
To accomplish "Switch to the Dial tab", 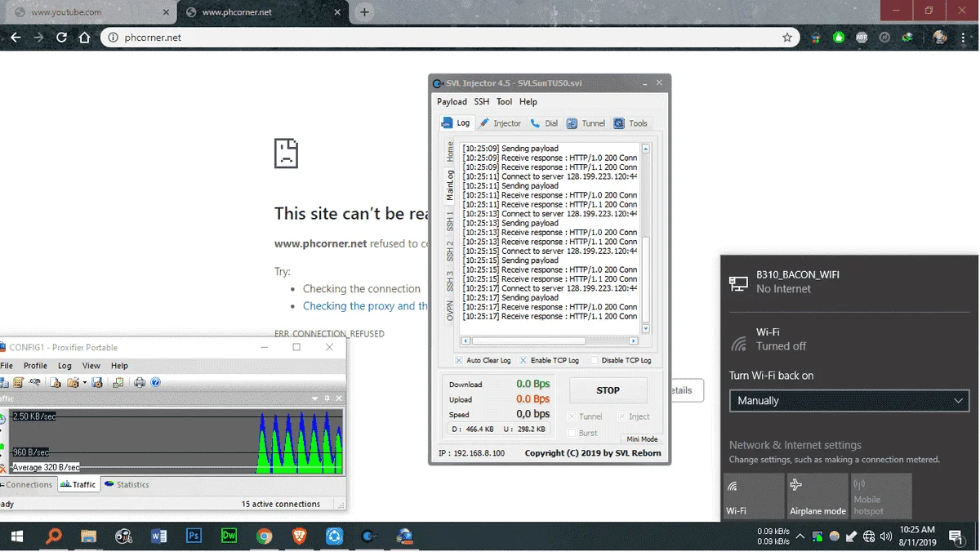I will [544, 123].
